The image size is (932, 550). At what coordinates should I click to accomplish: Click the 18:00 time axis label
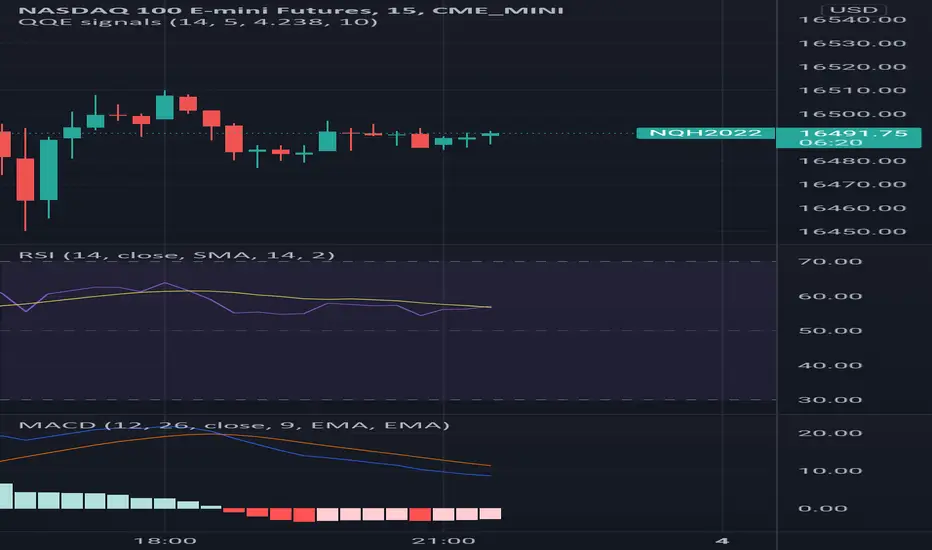165,540
